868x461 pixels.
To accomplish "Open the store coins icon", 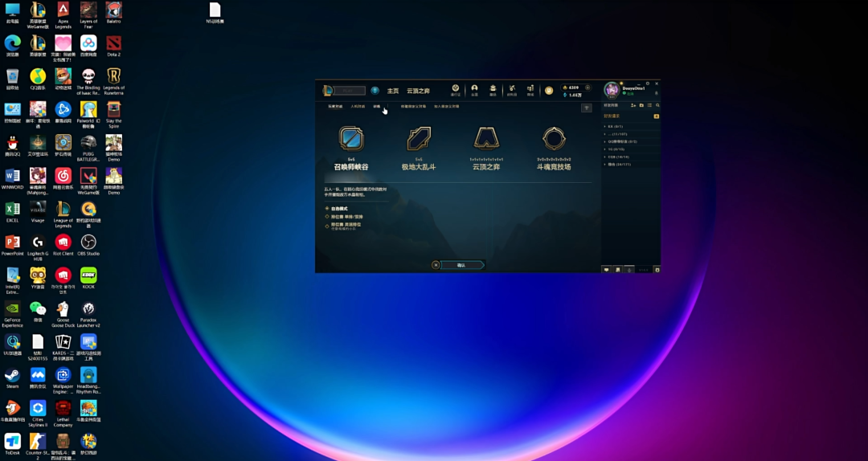I will pyautogui.click(x=530, y=90).
